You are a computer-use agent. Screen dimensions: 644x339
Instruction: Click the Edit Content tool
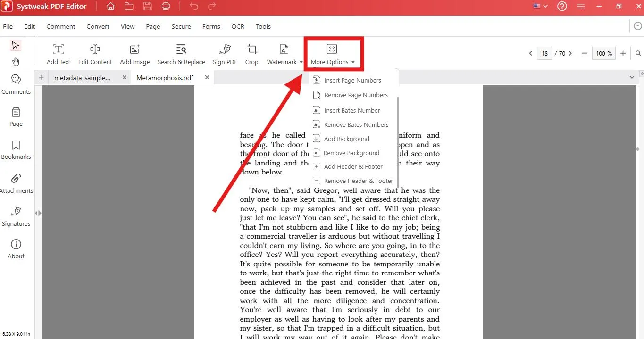95,54
